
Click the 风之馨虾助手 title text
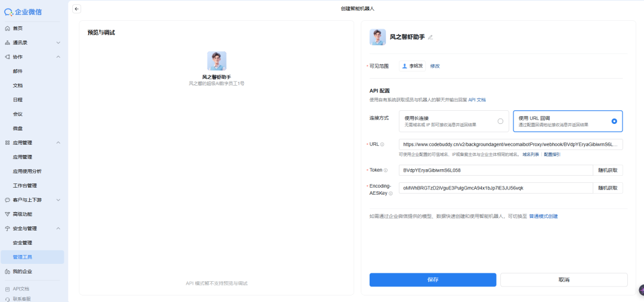click(407, 37)
